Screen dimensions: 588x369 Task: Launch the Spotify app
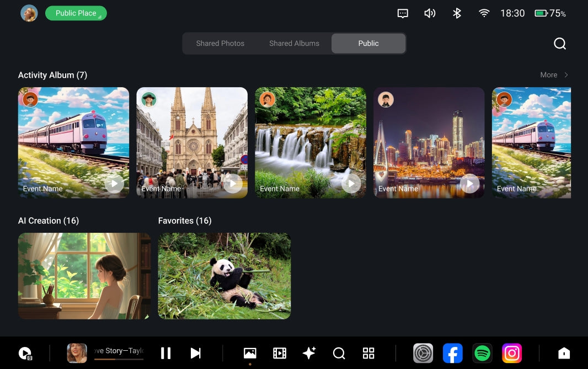(x=482, y=353)
